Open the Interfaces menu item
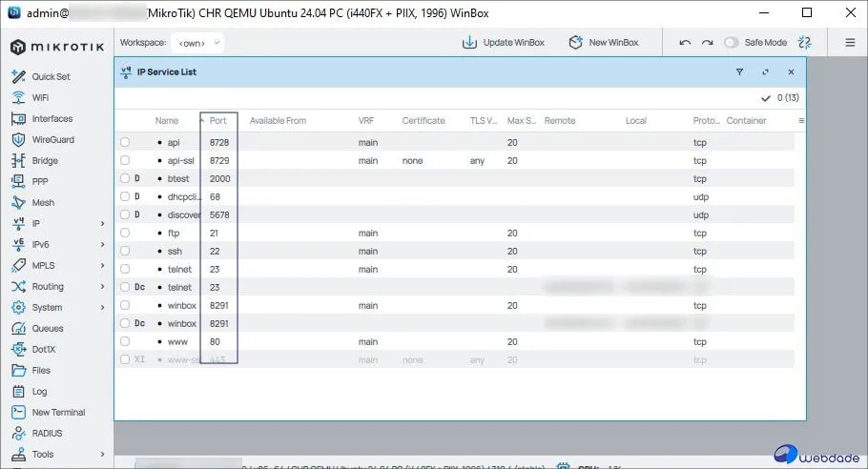This screenshot has width=868, height=469. 52,119
